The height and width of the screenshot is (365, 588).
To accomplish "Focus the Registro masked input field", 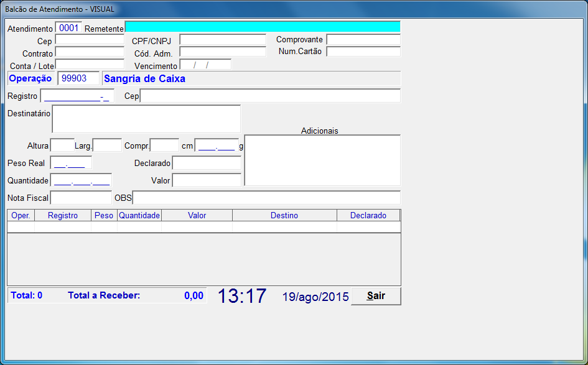I will 77,96.
